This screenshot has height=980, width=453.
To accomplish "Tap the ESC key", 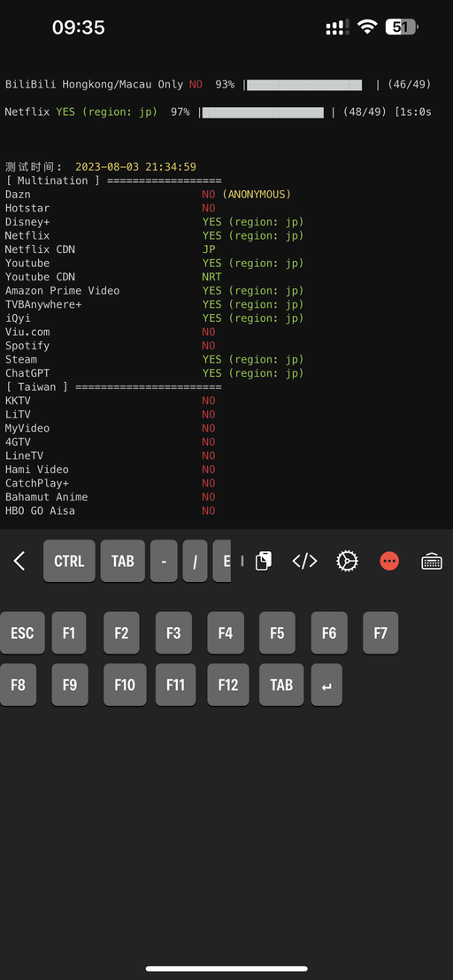I will coord(22,633).
